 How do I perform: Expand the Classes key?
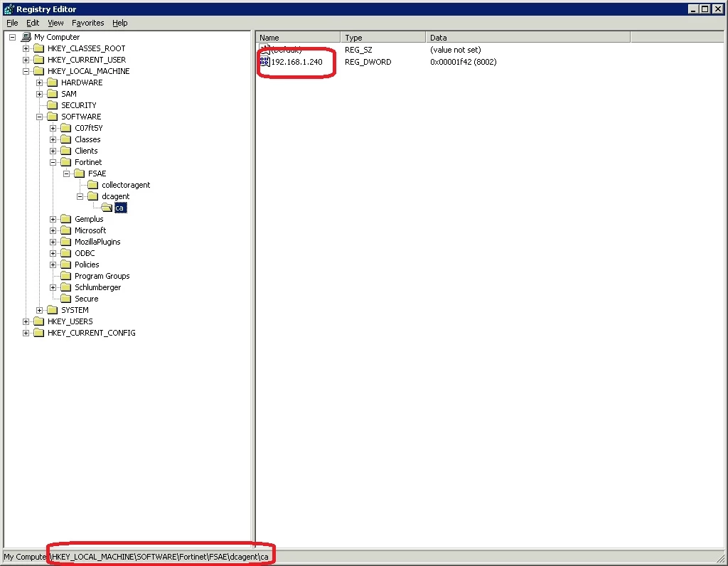tap(53, 139)
